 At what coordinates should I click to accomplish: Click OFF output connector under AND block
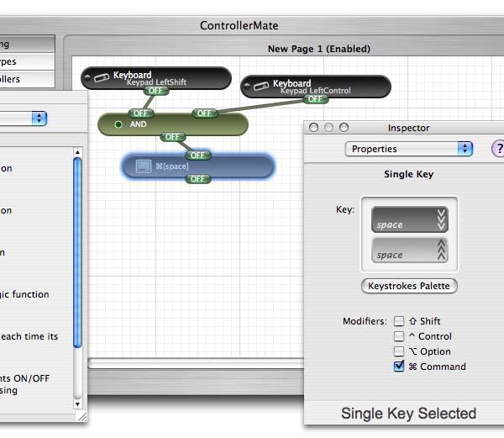pos(172,137)
